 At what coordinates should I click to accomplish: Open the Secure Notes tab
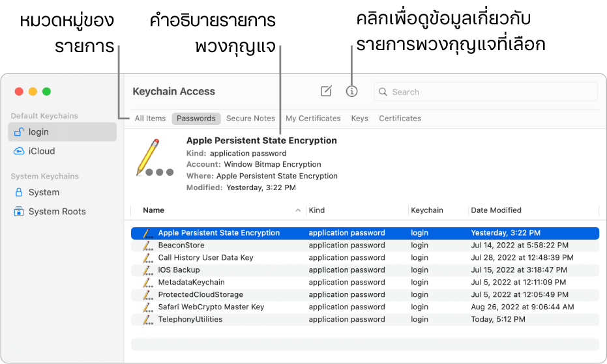(x=250, y=119)
